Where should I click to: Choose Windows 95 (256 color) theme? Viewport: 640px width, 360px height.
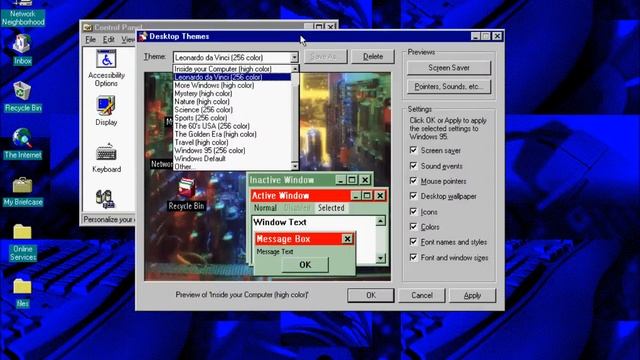coord(232,151)
